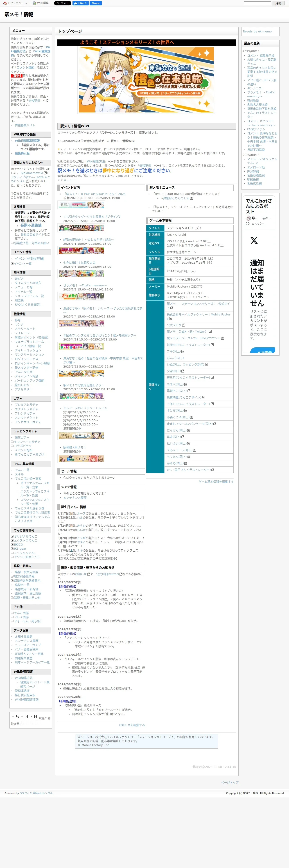This screenshot has height=868, width=289.
Task: Click the Facebook Share button
Action: pyautogui.click(x=95, y=3)
